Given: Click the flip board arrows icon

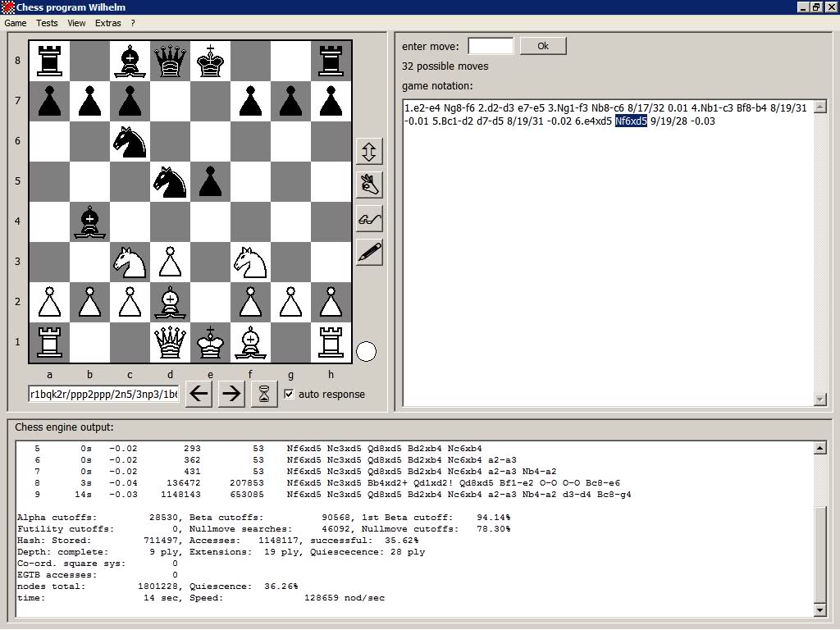Looking at the screenshot, I should (369, 152).
